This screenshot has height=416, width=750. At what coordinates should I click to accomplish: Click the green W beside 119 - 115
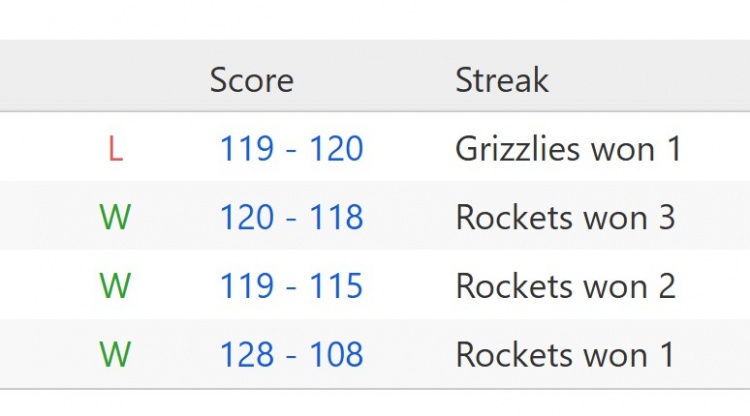115,286
